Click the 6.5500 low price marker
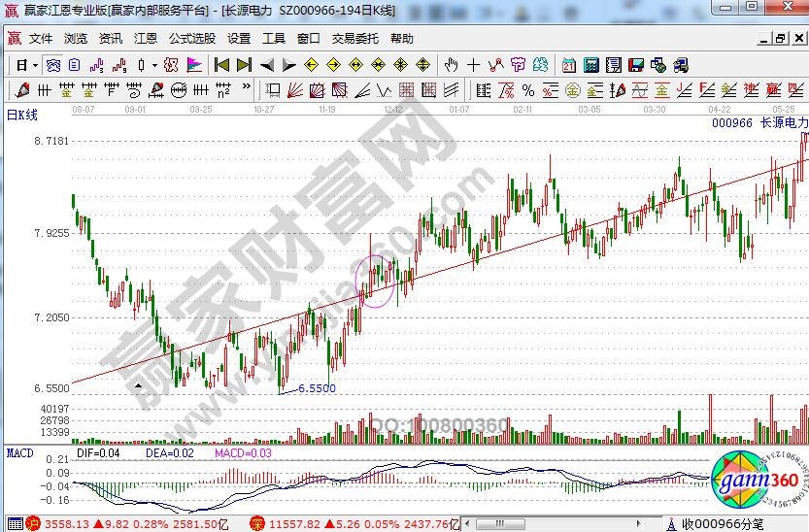The height and width of the screenshot is (532, 809). tap(317, 388)
